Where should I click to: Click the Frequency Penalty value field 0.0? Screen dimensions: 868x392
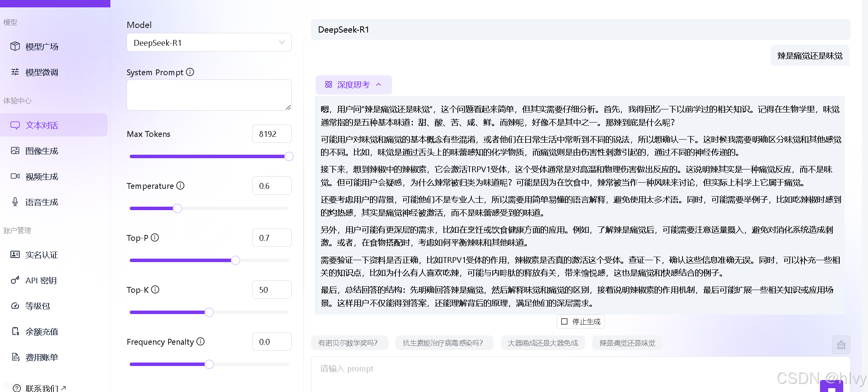click(x=272, y=342)
